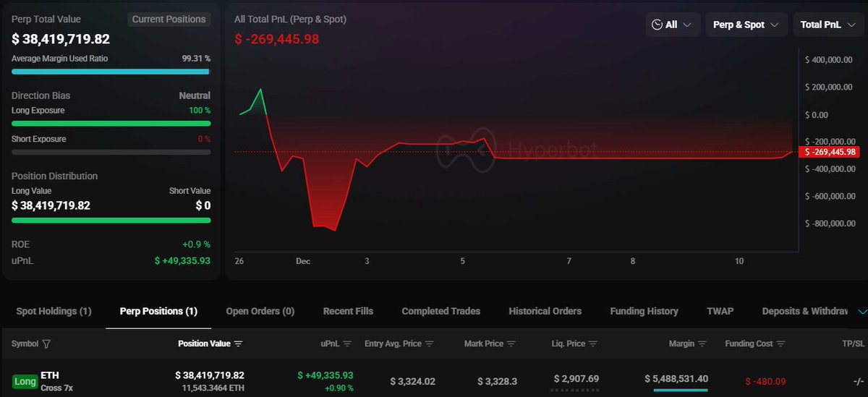Click the Average Margin Used Ratio bar
Viewport: 868px width, 397px height.
(111, 72)
